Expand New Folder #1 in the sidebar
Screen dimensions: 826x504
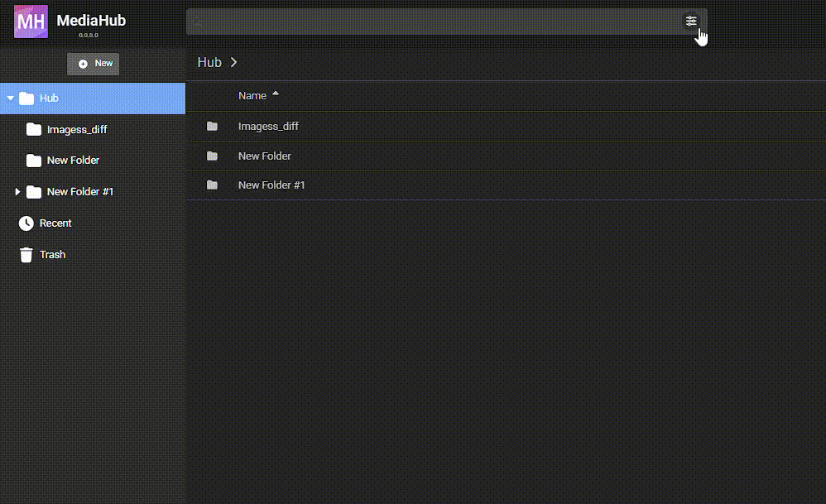pos(18,192)
